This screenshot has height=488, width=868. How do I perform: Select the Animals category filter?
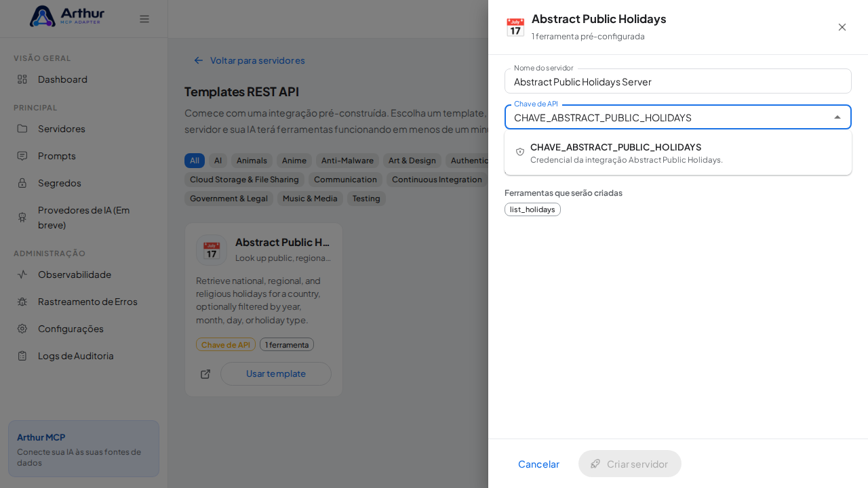coord(252,161)
